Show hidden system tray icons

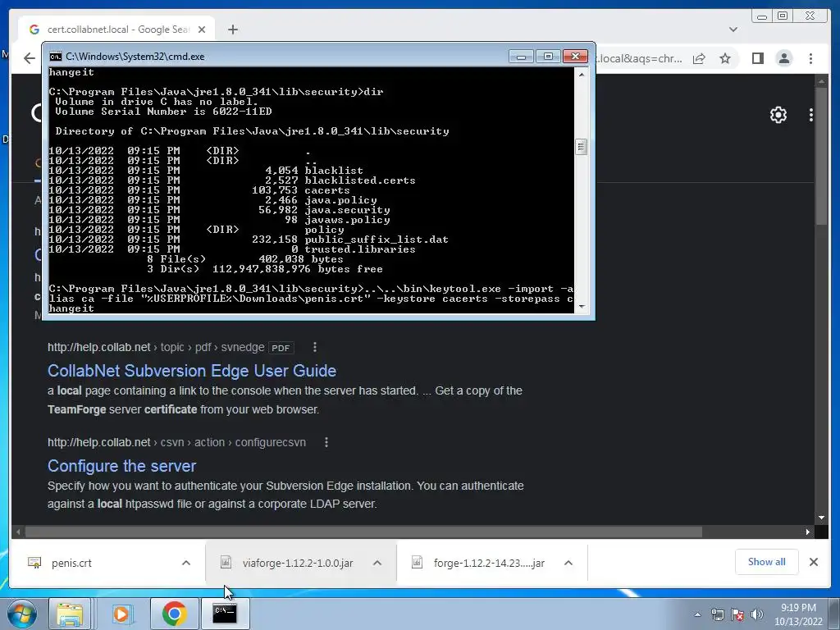697,614
